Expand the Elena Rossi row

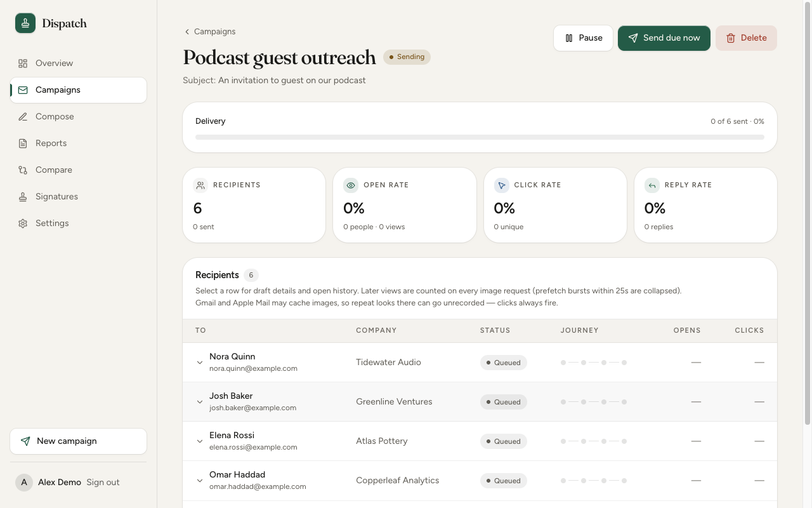(200, 441)
